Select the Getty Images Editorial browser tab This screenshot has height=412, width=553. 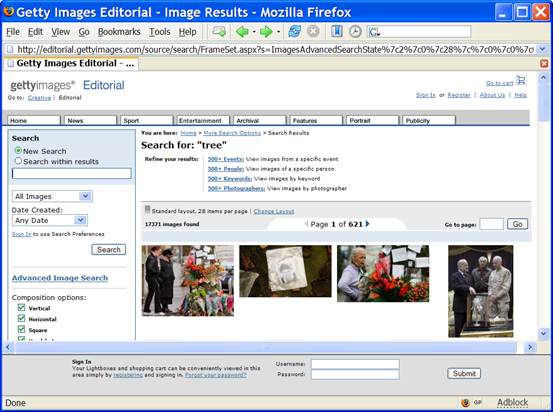click(71, 63)
